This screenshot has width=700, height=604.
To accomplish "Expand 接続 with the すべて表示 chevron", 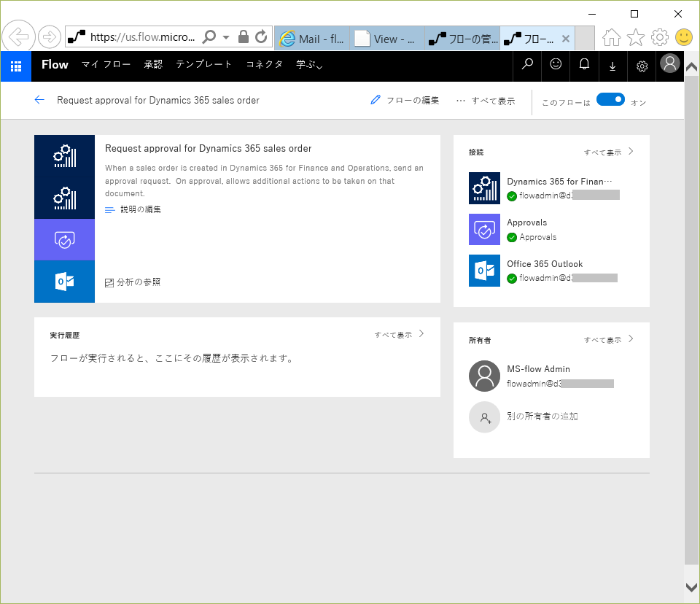I will pos(631,152).
